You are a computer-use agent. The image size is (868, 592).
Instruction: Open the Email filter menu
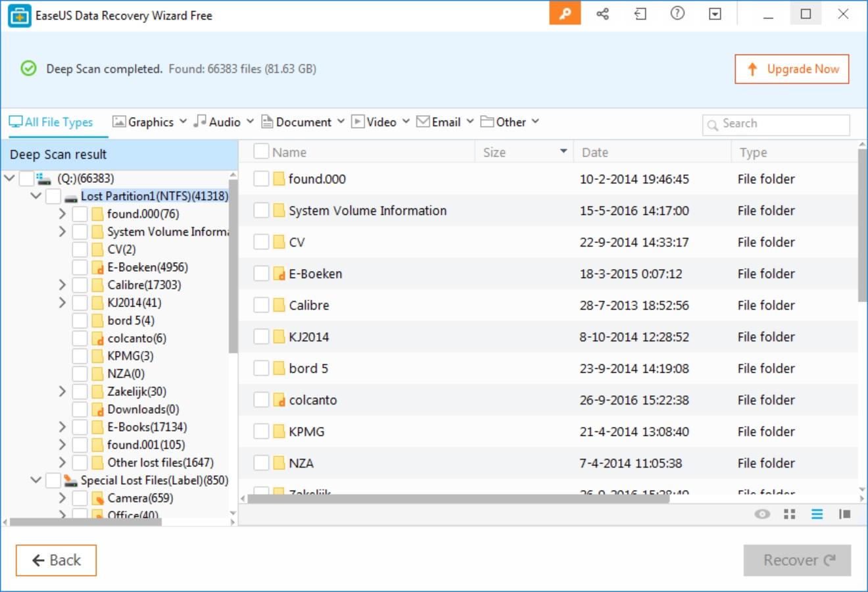445,122
